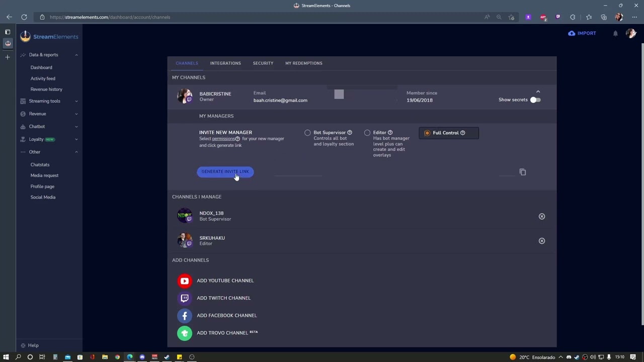Select the Full Control radio option

point(427,133)
